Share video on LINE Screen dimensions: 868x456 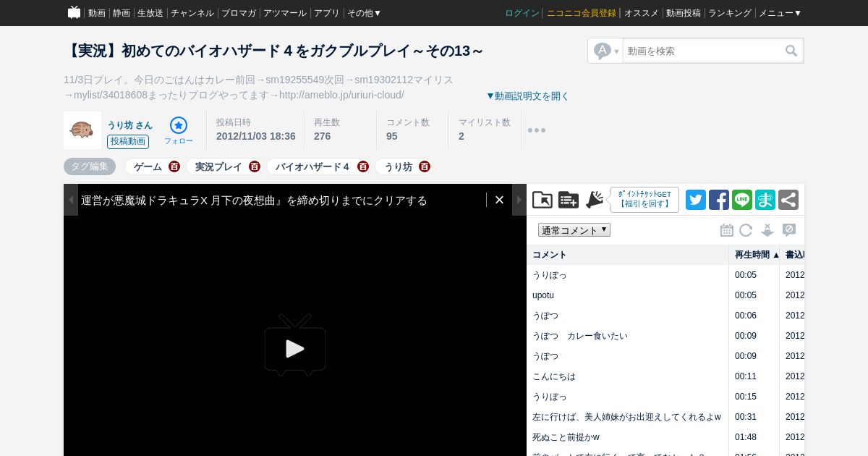[x=742, y=200]
